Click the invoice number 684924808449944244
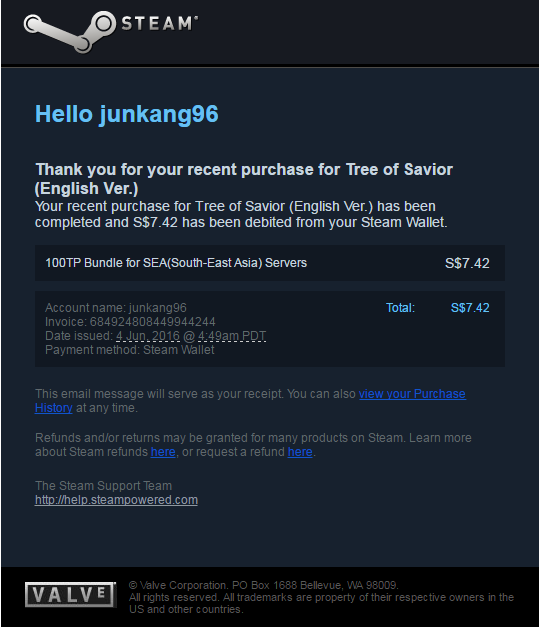The height and width of the screenshot is (628, 540). [153, 322]
